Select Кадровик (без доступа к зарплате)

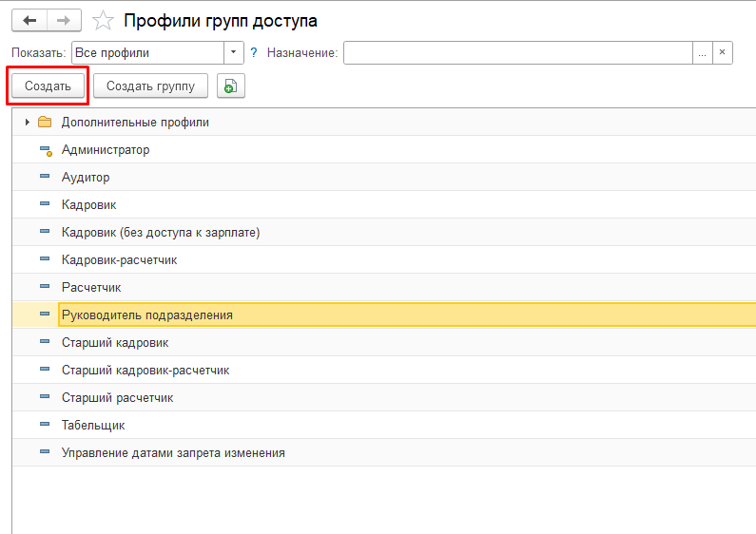pyautogui.click(x=161, y=233)
